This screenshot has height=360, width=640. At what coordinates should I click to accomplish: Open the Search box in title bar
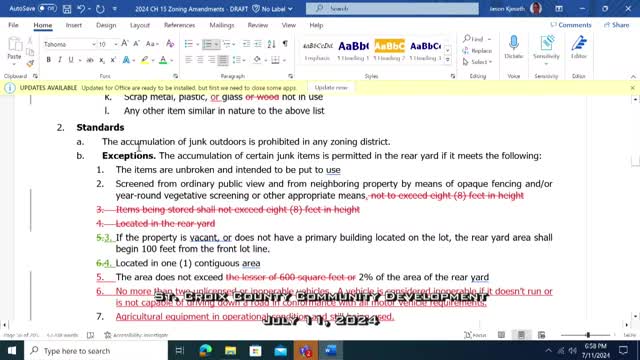pyautogui.click(x=392, y=9)
